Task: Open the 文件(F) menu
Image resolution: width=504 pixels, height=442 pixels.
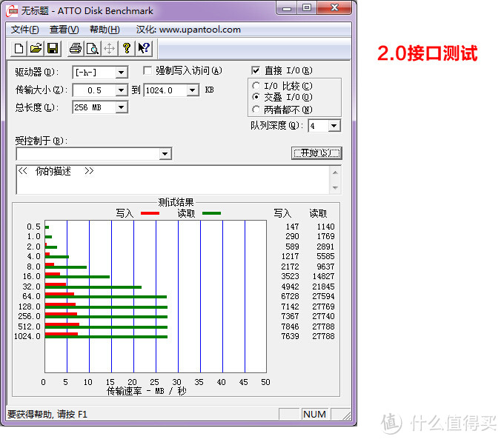Action: (24, 30)
